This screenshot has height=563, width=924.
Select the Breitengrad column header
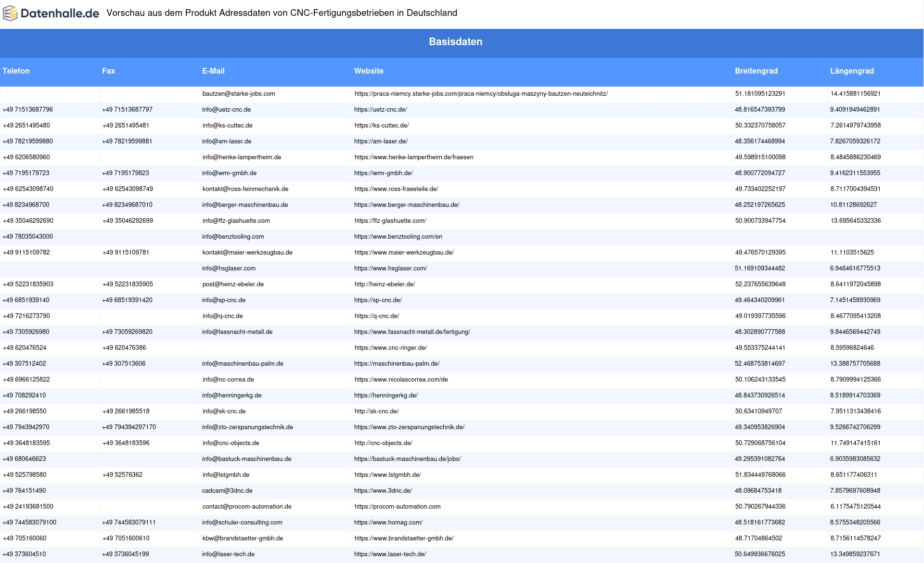click(x=756, y=71)
